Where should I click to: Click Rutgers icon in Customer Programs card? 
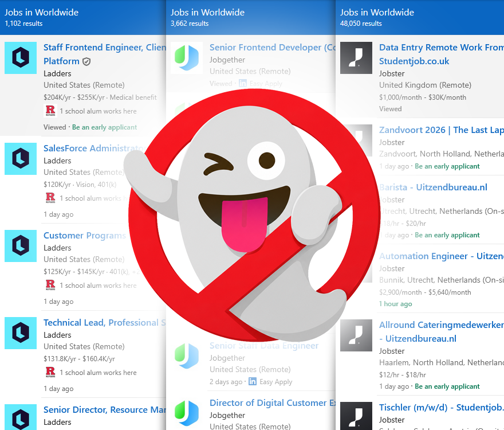coord(50,285)
